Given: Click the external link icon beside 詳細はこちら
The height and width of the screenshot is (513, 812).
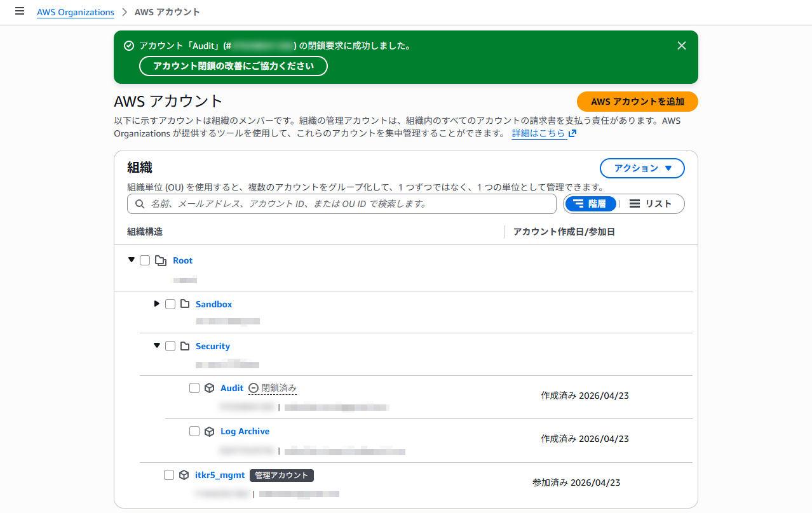Looking at the screenshot, I should 572,133.
